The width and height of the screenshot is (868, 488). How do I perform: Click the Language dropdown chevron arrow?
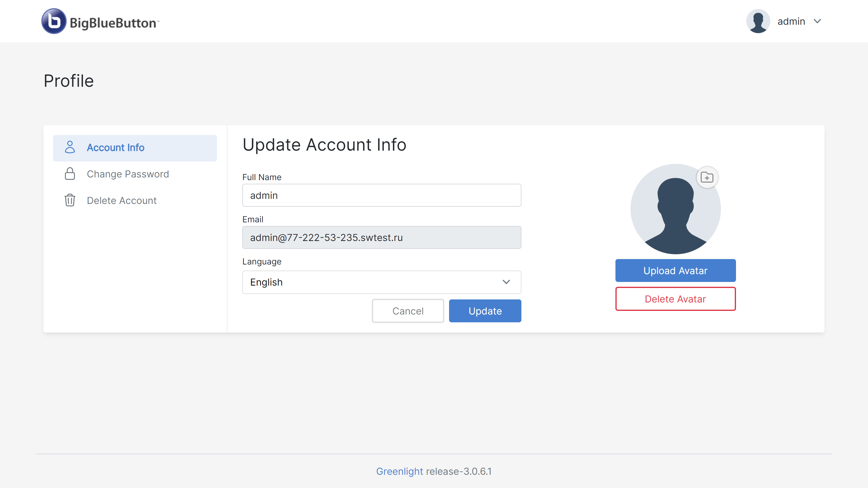click(x=506, y=282)
